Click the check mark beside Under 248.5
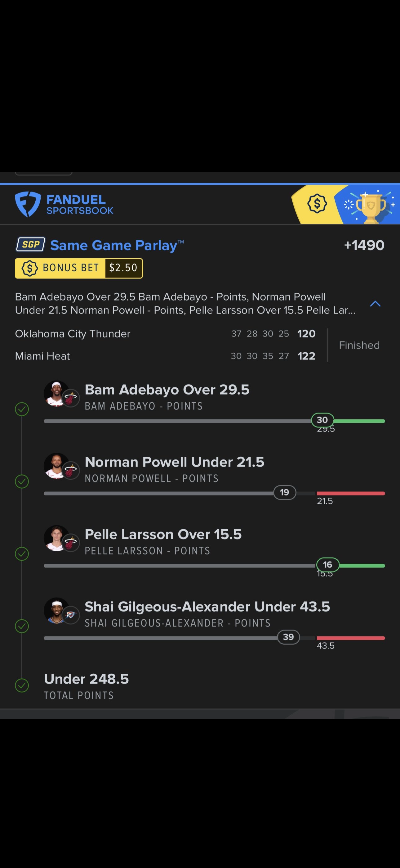Image resolution: width=400 pixels, height=868 pixels. click(x=22, y=685)
